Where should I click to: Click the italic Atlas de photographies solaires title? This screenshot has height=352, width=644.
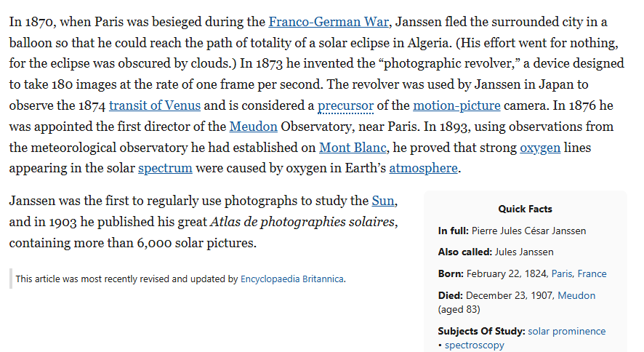[302, 222]
